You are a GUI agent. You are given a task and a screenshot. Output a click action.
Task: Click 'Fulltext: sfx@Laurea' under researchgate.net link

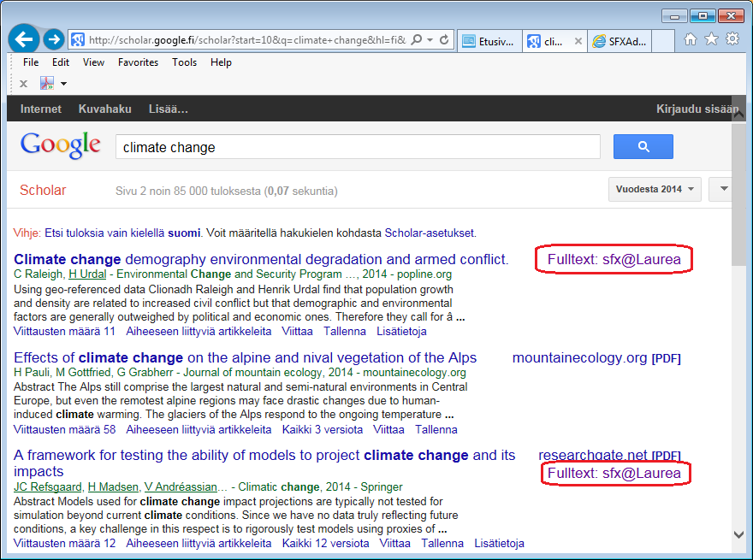[x=614, y=473]
